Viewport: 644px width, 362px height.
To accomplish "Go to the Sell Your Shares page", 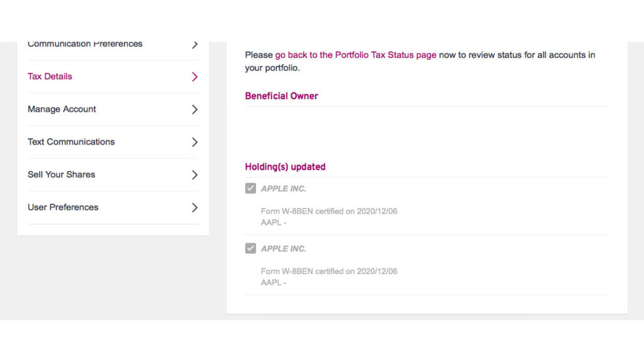I will point(113,175).
